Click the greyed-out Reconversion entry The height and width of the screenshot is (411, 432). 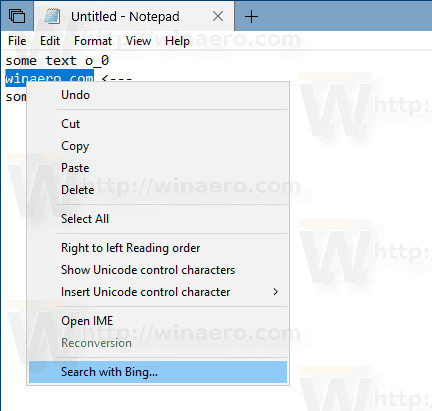pyautogui.click(x=158, y=343)
